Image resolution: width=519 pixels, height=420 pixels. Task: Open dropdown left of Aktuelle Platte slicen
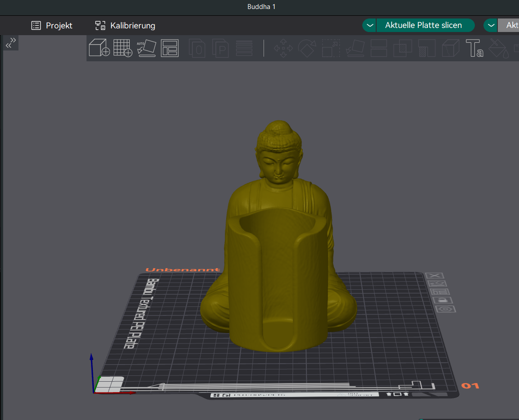(369, 25)
